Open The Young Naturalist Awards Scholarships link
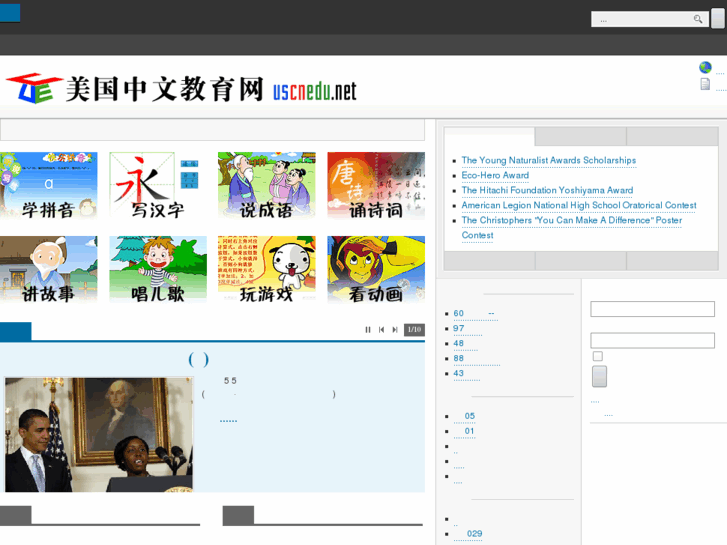Viewport: 727px width, 545px height. (x=548, y=160)
